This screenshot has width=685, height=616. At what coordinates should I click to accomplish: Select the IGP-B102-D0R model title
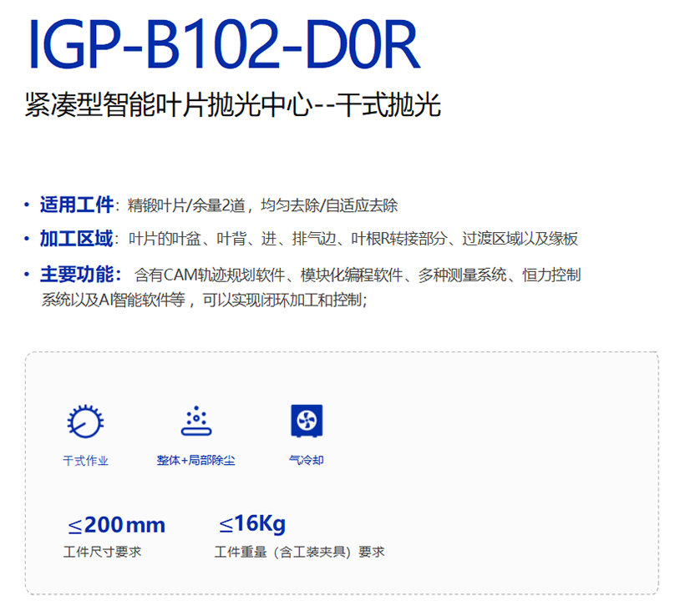coord(224,43)
